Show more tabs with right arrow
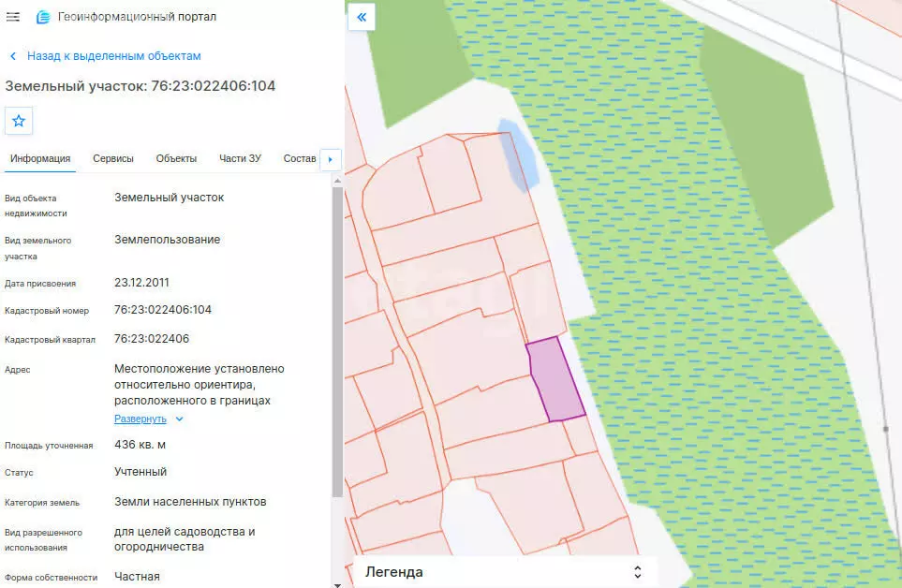Screen dimensions: 902x588 tap(331, 159)
